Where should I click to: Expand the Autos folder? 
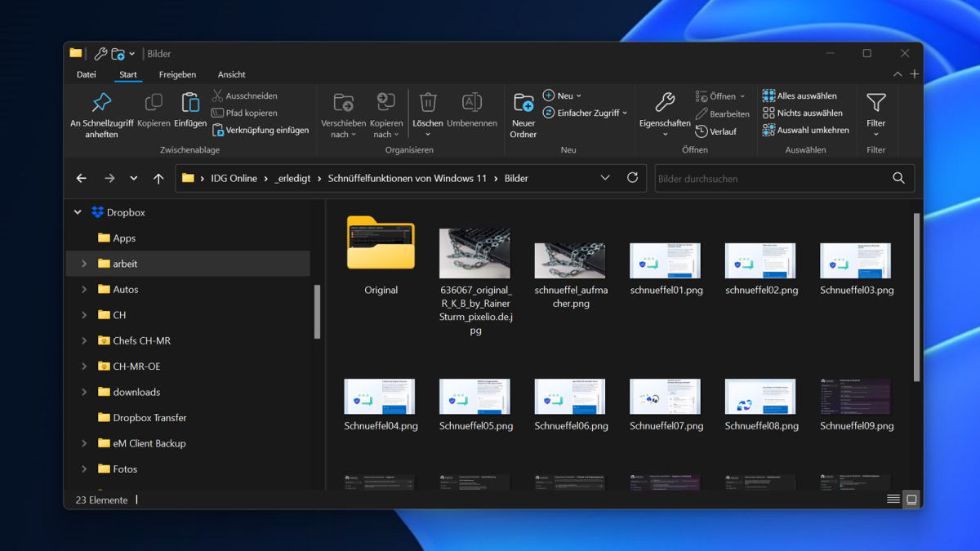84,289
